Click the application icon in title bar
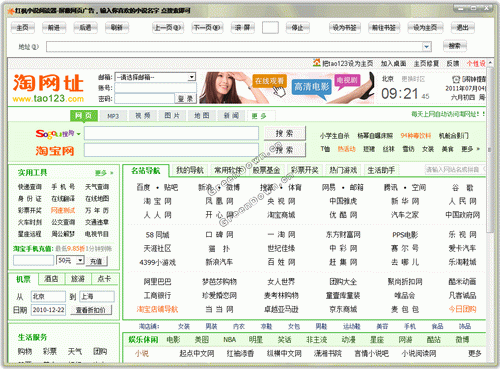 coord(10,11)
